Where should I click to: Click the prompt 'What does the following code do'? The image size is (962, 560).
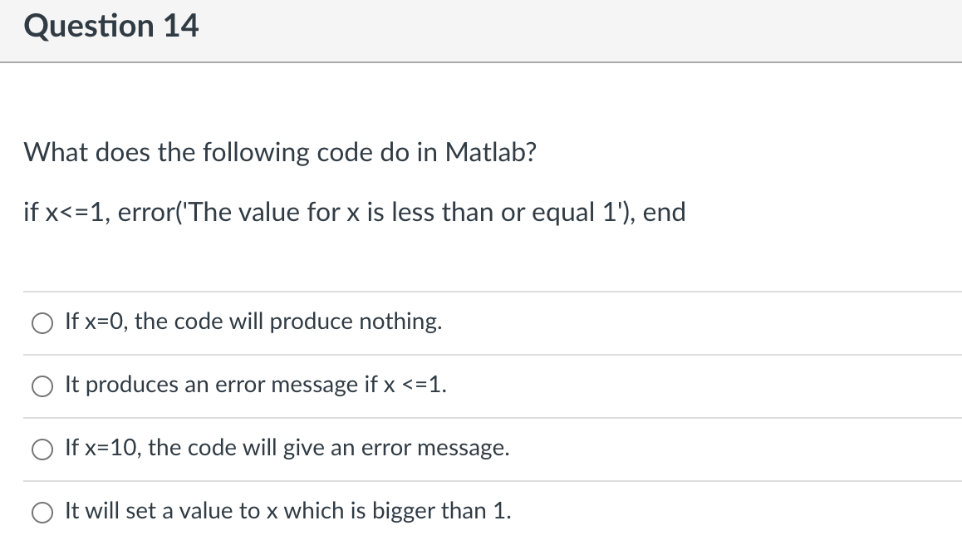(217, 152)
